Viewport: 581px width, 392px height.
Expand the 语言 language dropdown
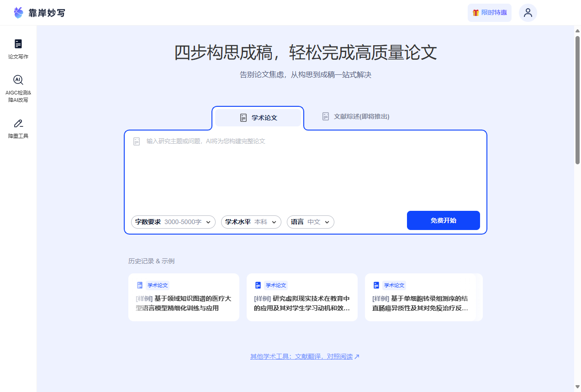(x=310, y=222)
